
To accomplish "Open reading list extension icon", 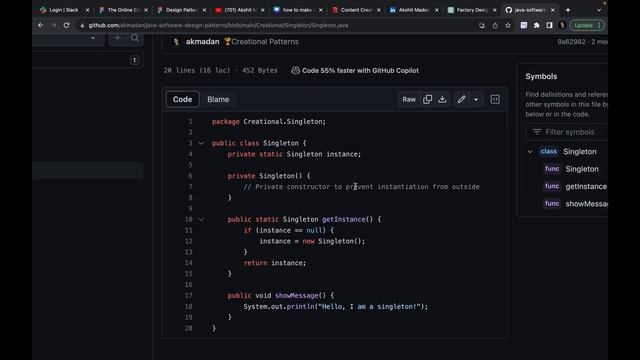I will 524,25.
